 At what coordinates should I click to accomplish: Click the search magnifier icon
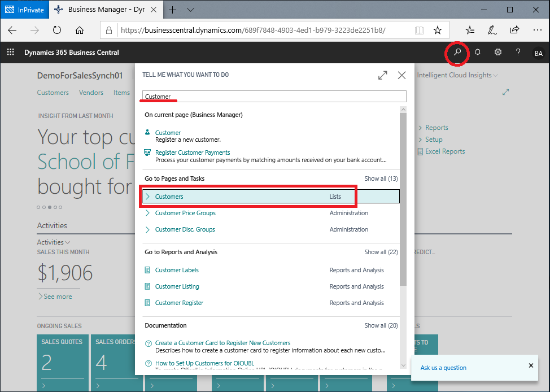click(457, 53)
